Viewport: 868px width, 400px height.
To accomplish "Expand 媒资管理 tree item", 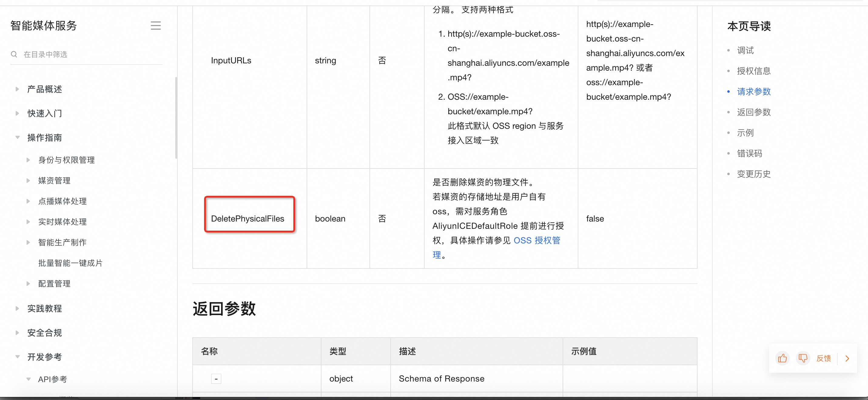I will pos(28,181).
